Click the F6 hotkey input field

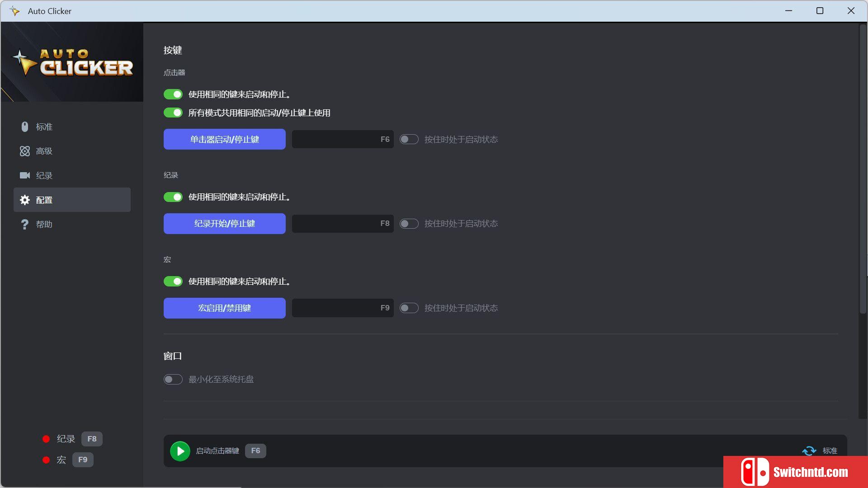click(343, 139)
